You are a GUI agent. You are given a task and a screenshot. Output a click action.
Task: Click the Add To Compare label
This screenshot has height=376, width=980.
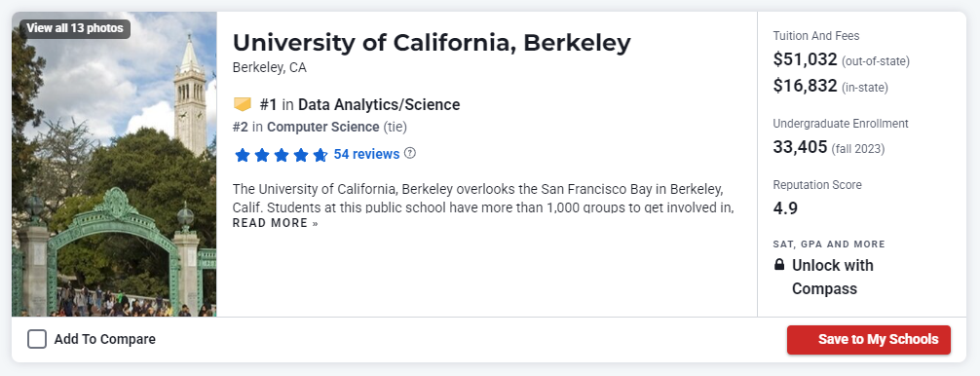click(105, 339)
